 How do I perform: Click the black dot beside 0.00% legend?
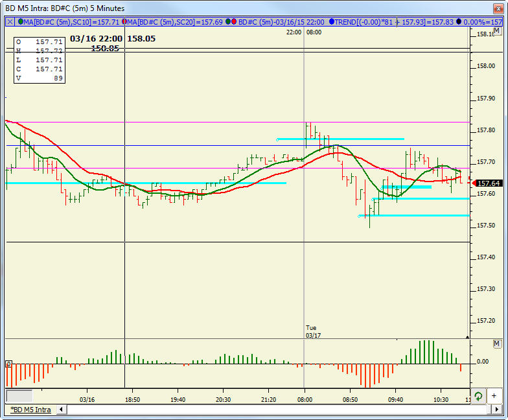(459, 22)
